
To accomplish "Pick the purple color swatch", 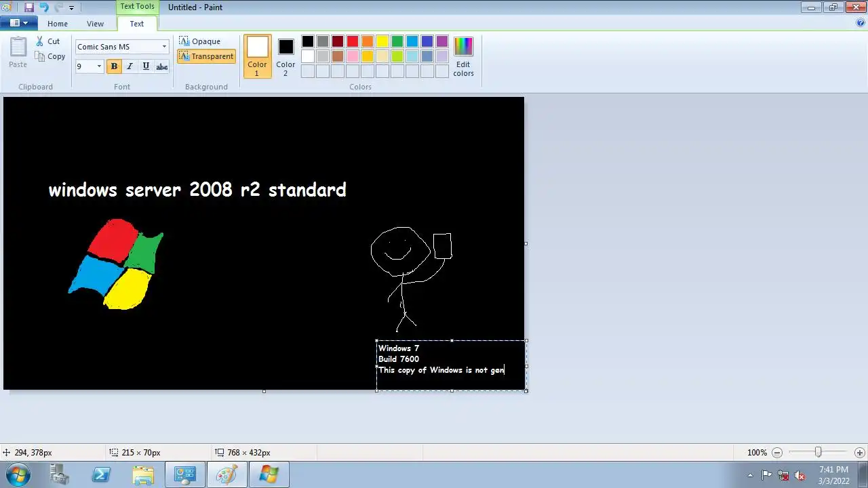I will pyautogui.click(x=442, y=41).
